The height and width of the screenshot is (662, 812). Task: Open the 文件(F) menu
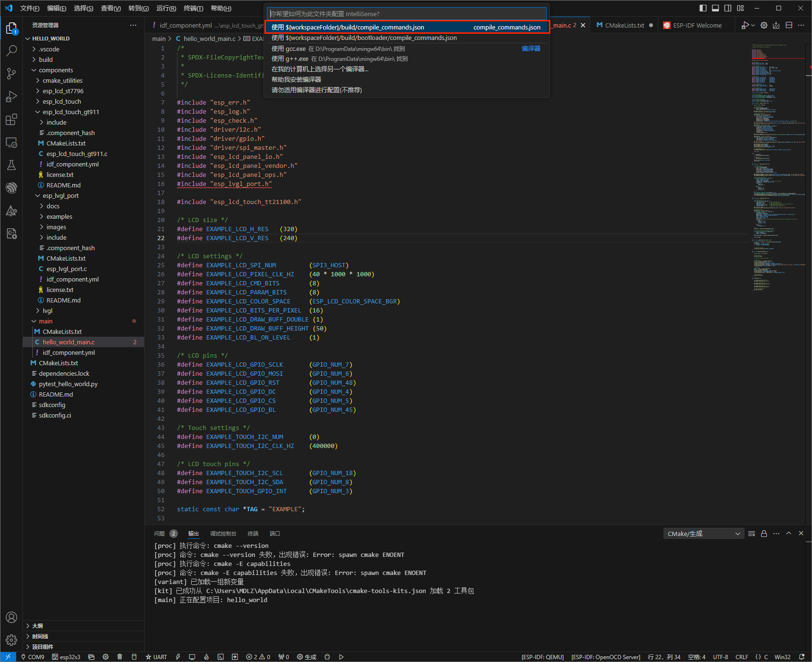click(29, 8)
